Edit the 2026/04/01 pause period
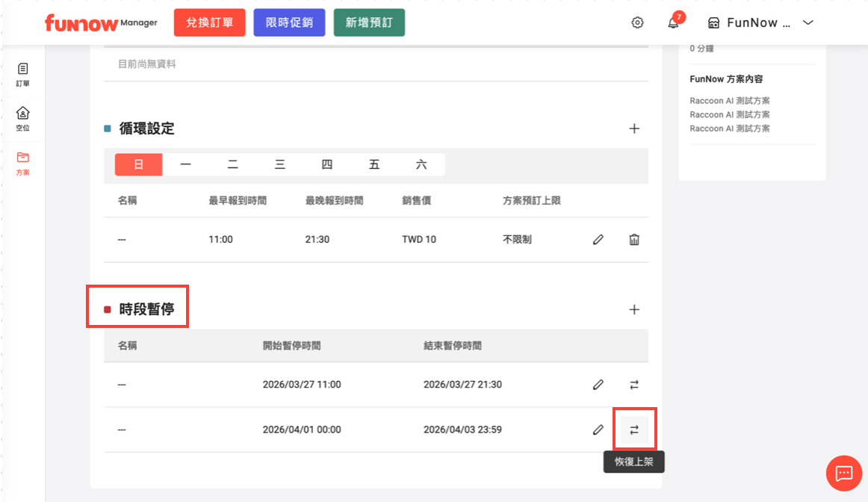The image size is (868, 502). click(598, 430)
